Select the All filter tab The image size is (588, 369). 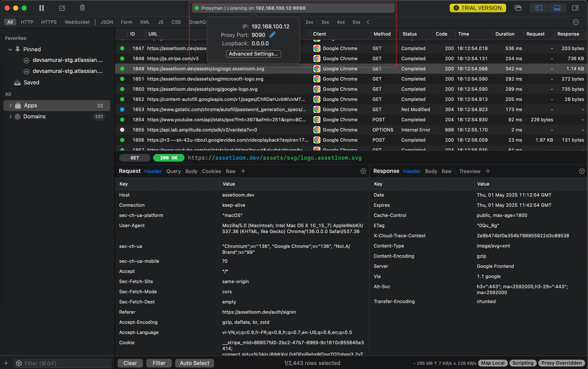(x=10, y=22)
